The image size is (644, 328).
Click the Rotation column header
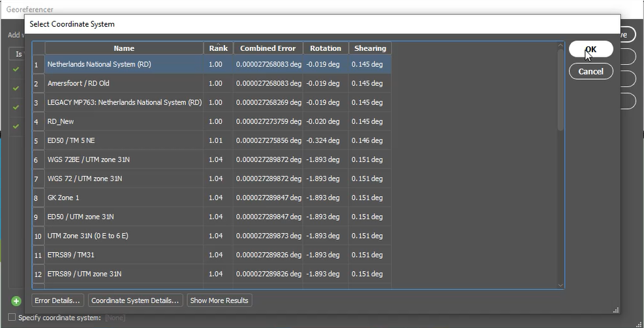(325, 48)
